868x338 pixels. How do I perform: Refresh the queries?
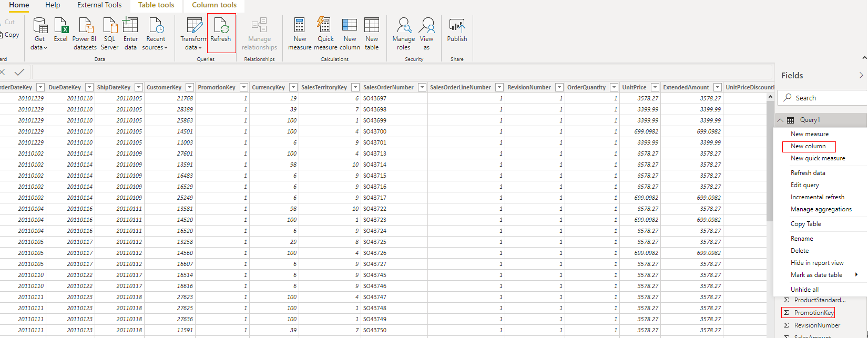click(221, 34)
